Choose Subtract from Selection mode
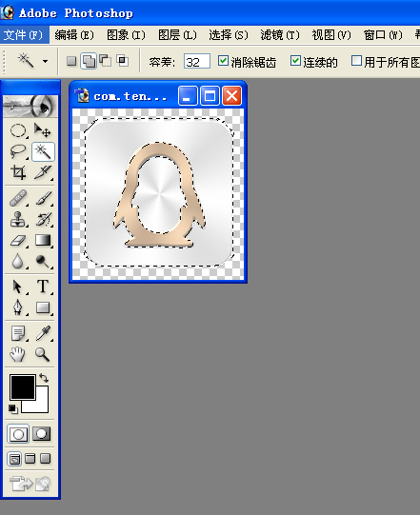Screen dimensions: 420x515 pyautogui.click(x=105, y=61)
